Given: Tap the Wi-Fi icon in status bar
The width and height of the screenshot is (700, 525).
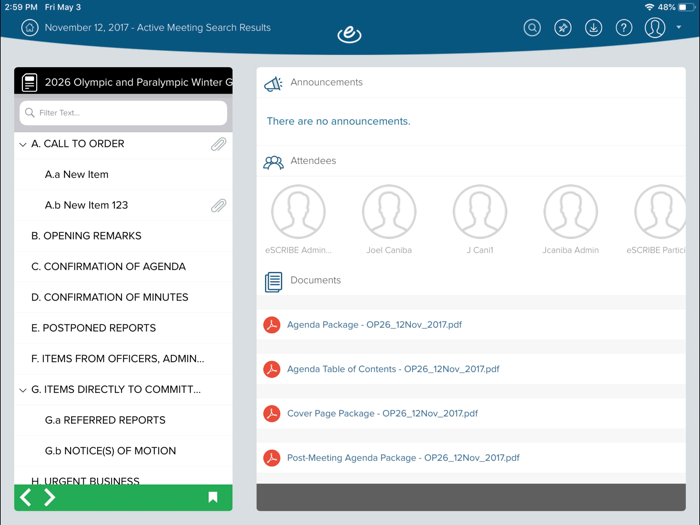Looking at the screenshot, I should (x=650, y=7).
